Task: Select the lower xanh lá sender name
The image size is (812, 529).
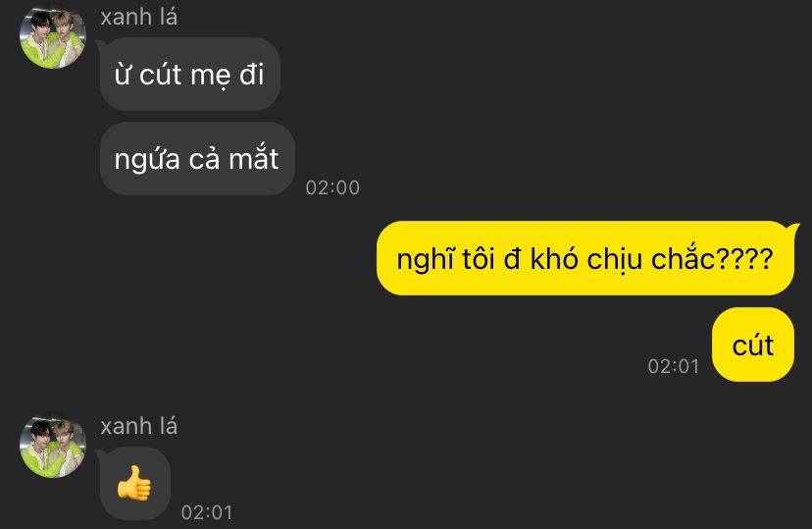Action: point(139,426)
